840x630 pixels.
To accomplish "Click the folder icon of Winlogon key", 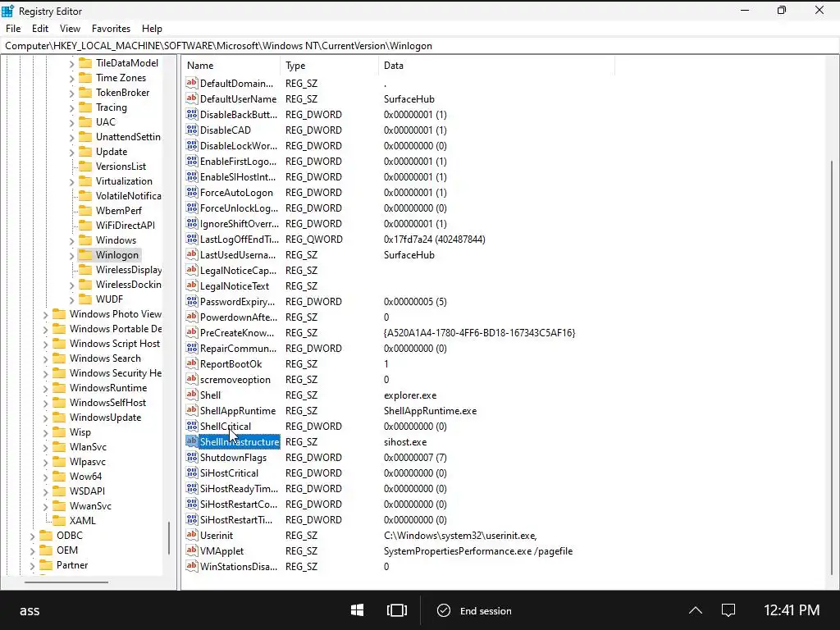I will 85,255.
